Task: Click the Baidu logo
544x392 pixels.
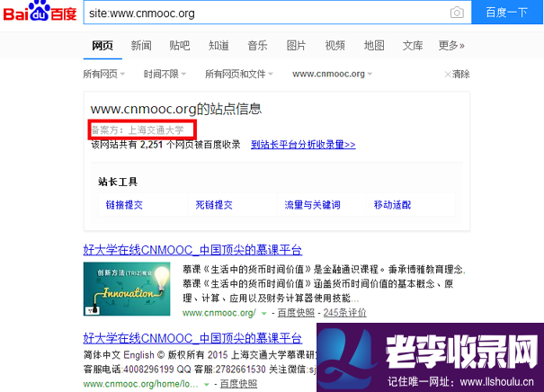Action: coord(40,12)
